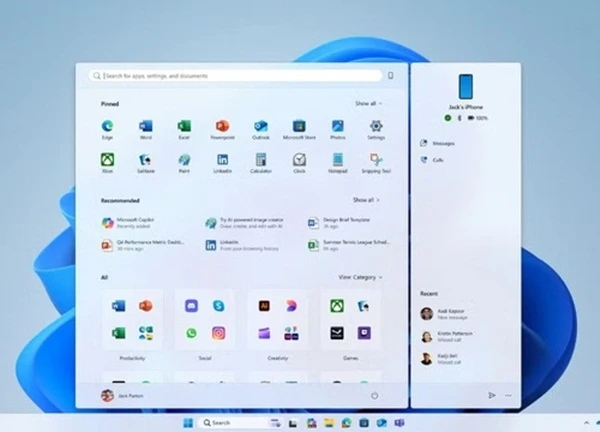Open the Calculator app
This screenshot has width=600, height=432.
[x=261, y=163]
